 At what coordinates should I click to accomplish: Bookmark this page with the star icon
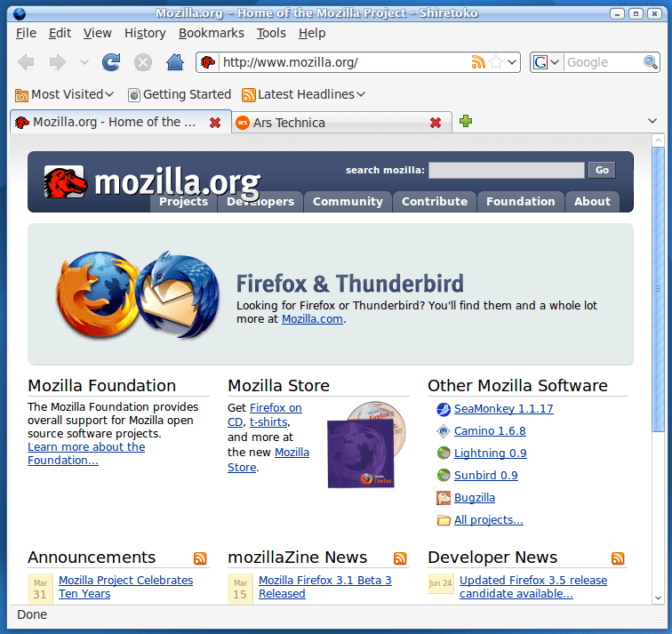pos(496,62)
